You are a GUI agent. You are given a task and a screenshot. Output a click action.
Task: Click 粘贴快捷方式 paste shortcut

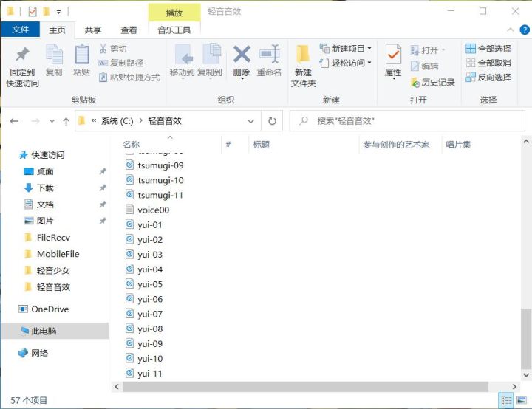click(x=129, y=78)
